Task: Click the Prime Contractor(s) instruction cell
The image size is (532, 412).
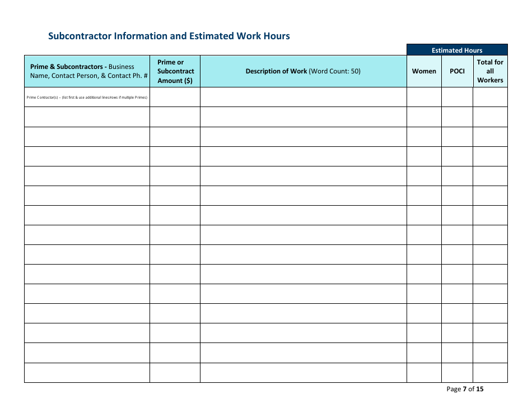Action: point(87,97)
